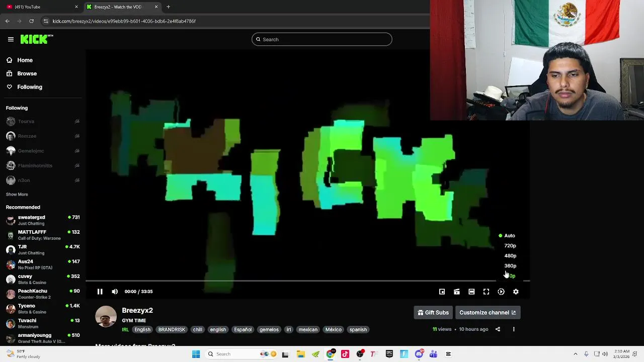Open video settings gear

tap(516, 292)
